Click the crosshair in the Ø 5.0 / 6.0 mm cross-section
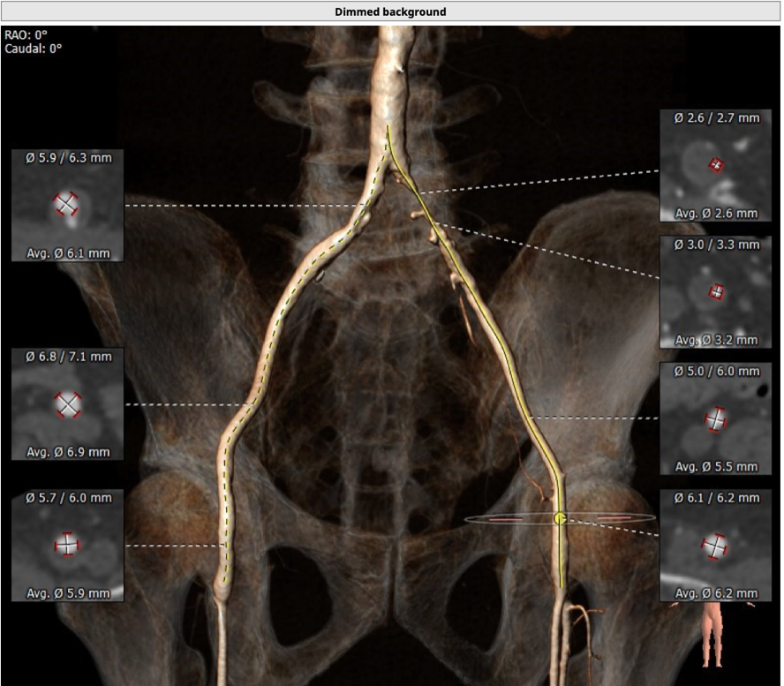This screenshot has height=686, width=784. tap(716, 418)
